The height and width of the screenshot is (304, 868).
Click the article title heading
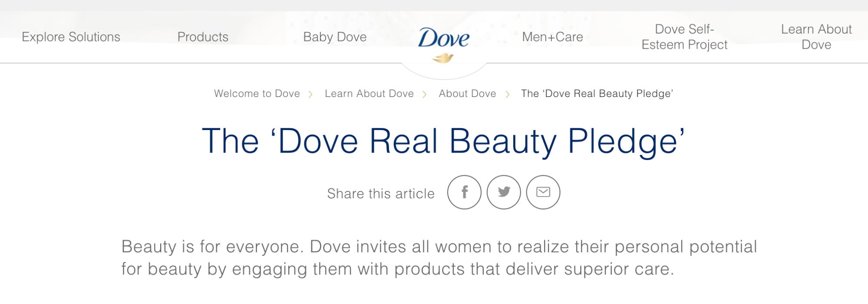444,140
